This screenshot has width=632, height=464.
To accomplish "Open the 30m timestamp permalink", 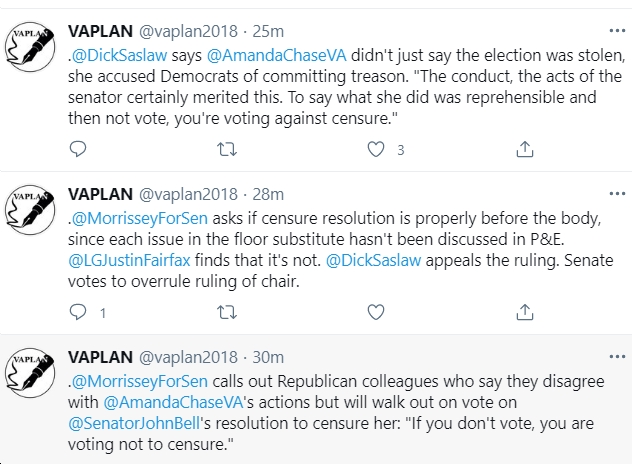I will click(x=268, y=357).
